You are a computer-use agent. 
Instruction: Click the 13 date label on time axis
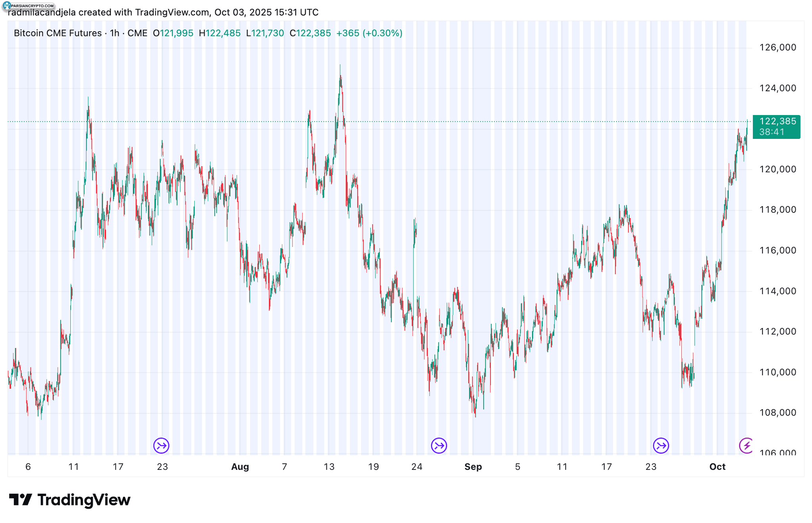click(x=329, y=467)
